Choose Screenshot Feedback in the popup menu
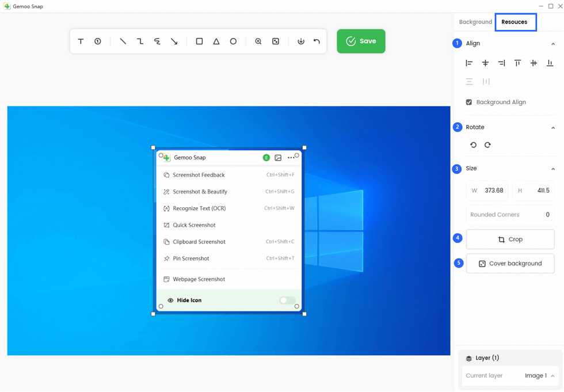This screenshot has height=392, width=564. pos(229,175)
